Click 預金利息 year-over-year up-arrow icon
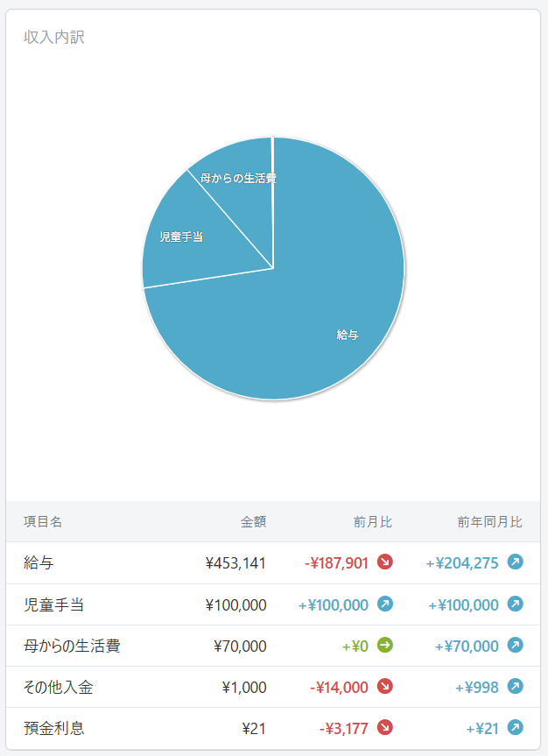 coord(515,728)
